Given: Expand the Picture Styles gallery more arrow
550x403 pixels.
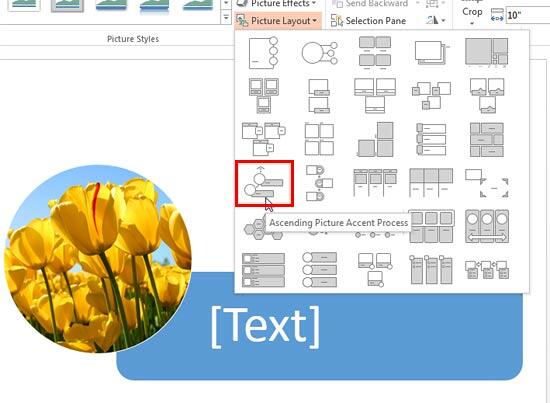Looking at the screenshot, I should pyautogui.click(x=226, y=17).
